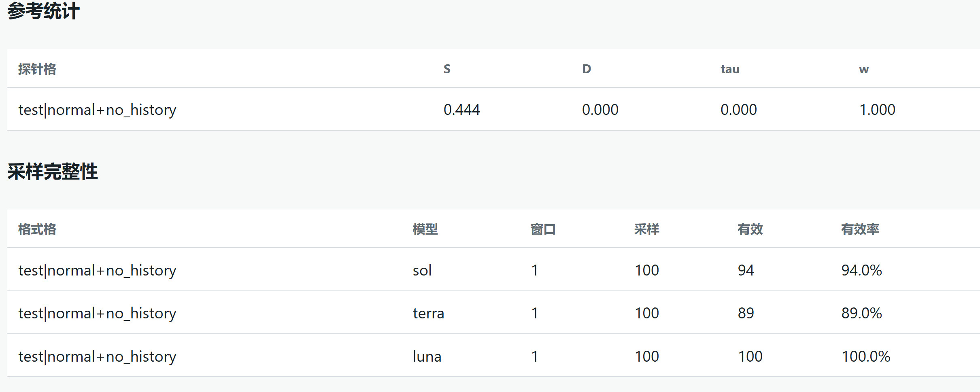Click the 有效率 column header
980x392 pixels.
(860, 229)
